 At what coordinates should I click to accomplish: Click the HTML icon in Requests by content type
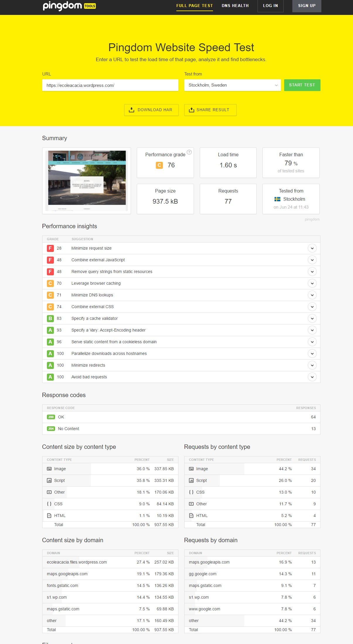point(191,516)
